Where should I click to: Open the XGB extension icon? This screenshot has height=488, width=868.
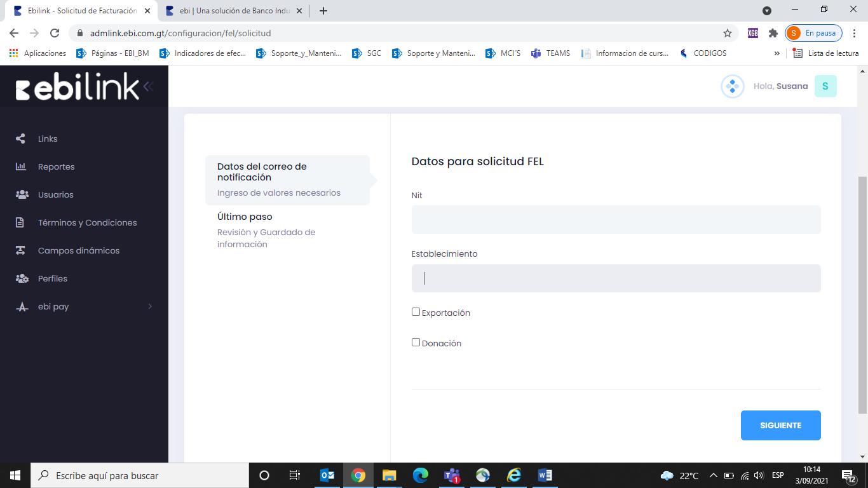[753, 33]
